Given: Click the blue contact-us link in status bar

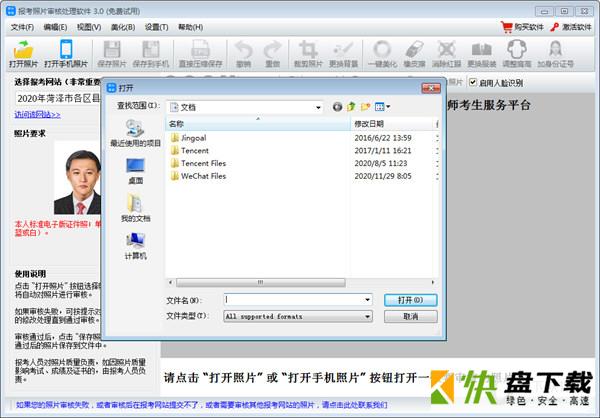Looking at the screenshot, I should point(201,405).
